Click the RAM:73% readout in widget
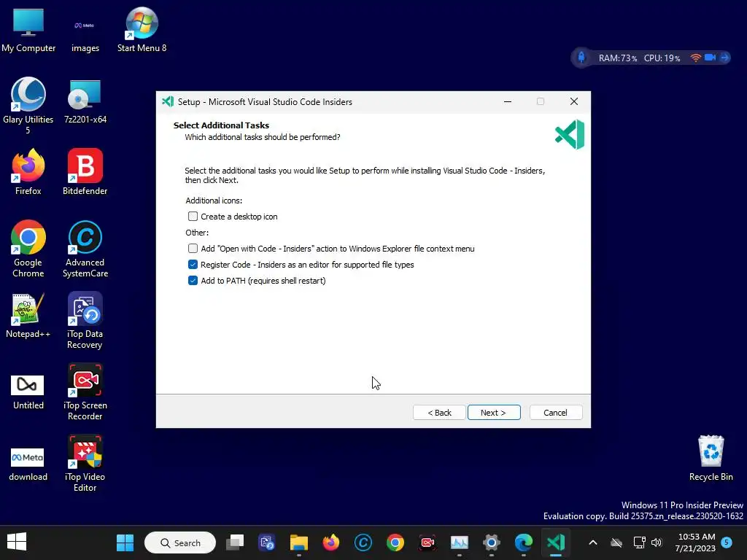This screenshot has width=747, height=560. pos(617,58)
